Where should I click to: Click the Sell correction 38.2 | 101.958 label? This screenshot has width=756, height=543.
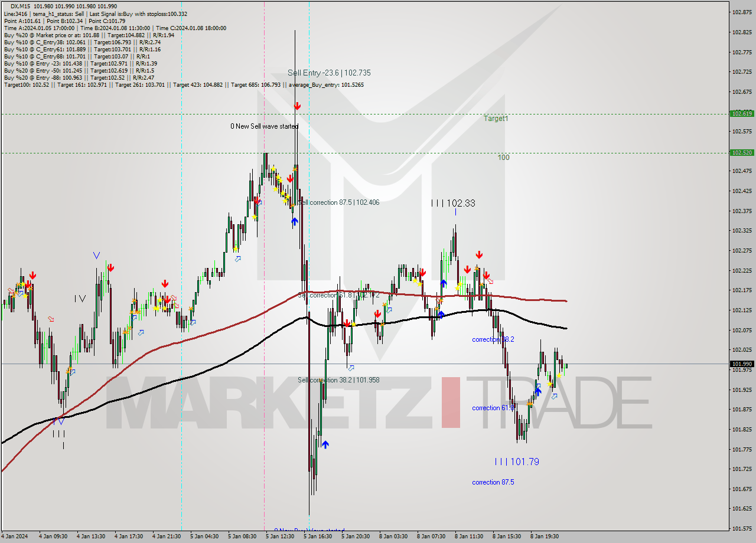pos(338,380)
